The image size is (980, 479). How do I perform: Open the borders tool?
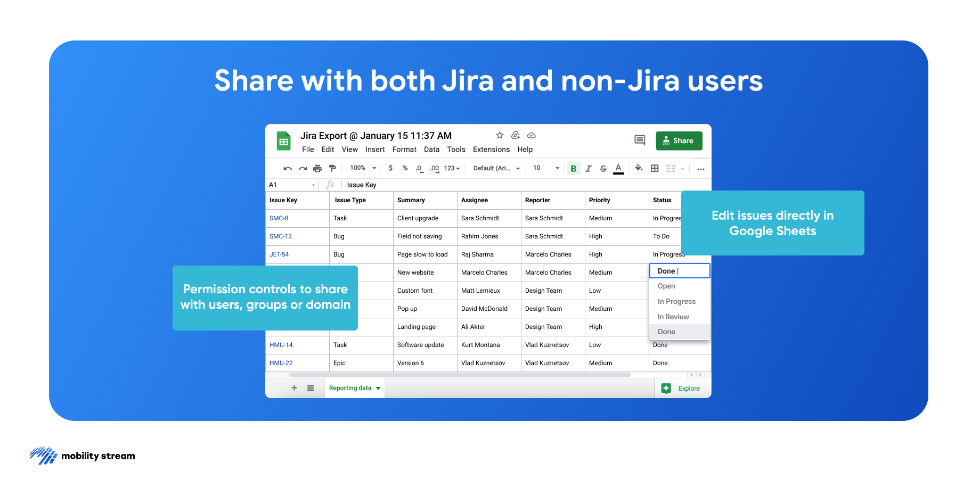point(655,168)
